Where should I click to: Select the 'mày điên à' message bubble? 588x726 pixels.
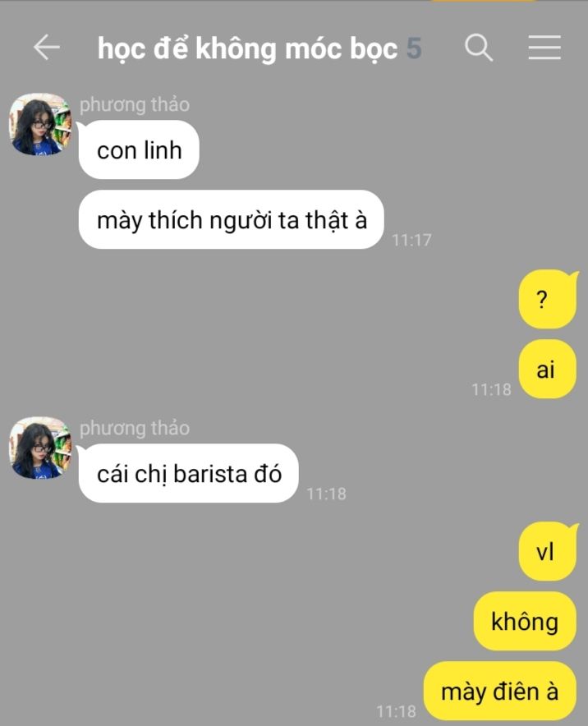(499, 691)
